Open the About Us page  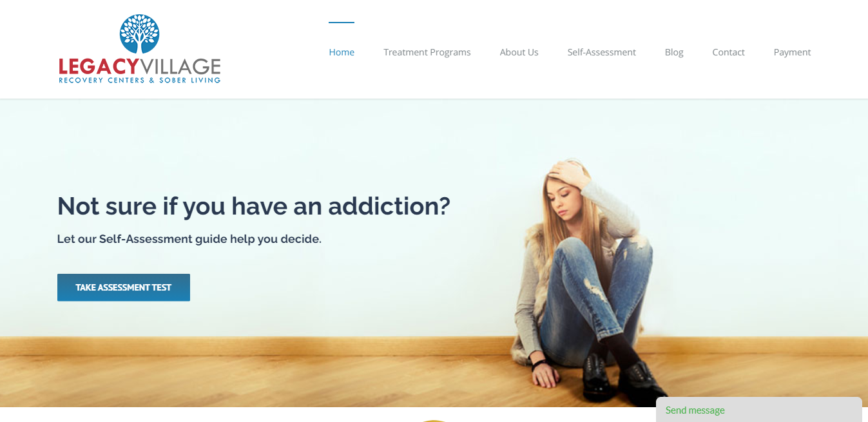(519, 52)
